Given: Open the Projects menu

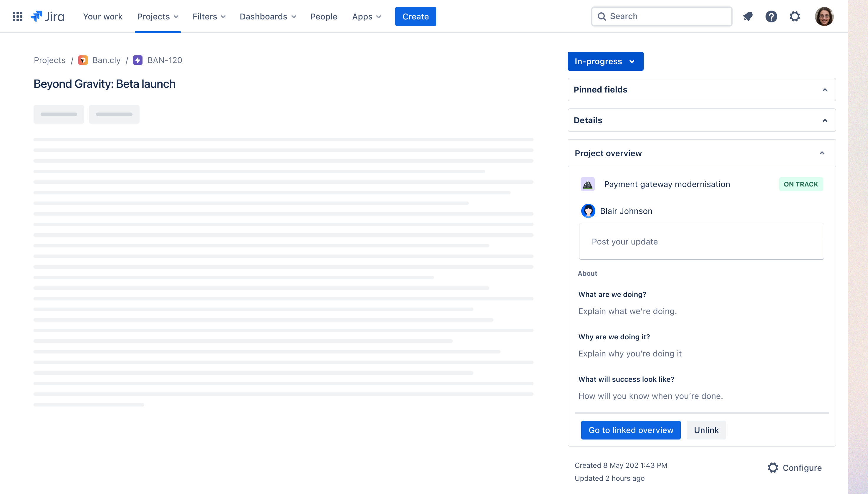Looking at the screenshot, I should coord(158,16).
